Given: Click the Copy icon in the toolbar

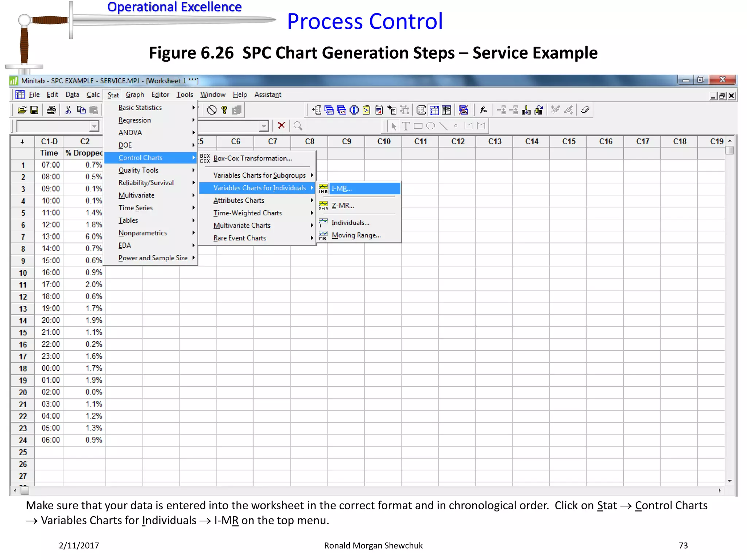Looking at the screenshot, I should click(x=81, y=110).
